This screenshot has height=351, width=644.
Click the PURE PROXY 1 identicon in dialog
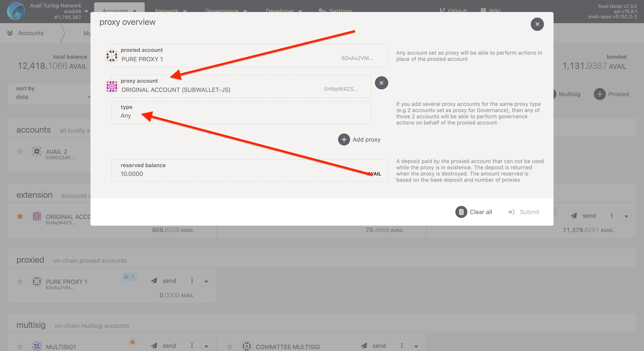pyautogui.click(x=111, y=55)
